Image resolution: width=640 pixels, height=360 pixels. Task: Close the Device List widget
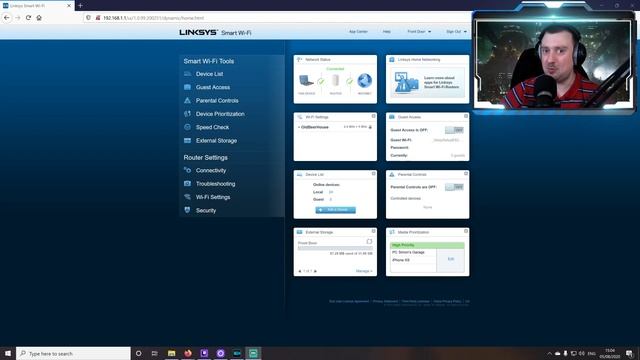pyautogui.click(x=373, y=174)
